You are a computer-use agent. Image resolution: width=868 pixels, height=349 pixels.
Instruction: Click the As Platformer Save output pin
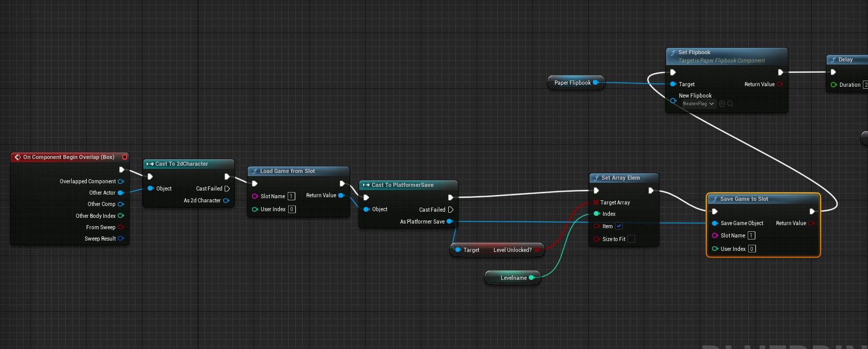click(449, 221)
